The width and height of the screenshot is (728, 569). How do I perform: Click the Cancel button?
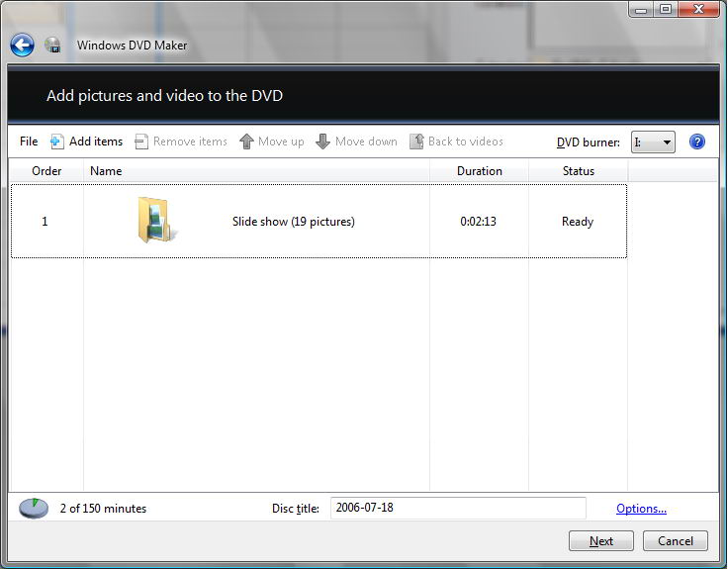tap(675, 541)
